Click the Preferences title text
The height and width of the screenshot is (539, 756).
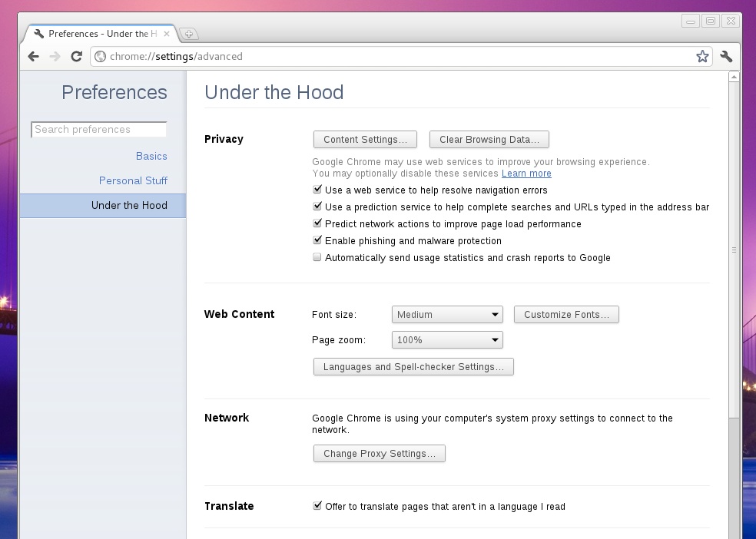114,92
